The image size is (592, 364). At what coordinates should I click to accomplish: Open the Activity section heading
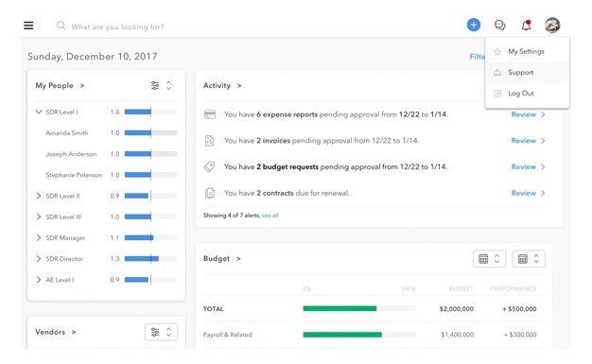click(x=222, y=86)
